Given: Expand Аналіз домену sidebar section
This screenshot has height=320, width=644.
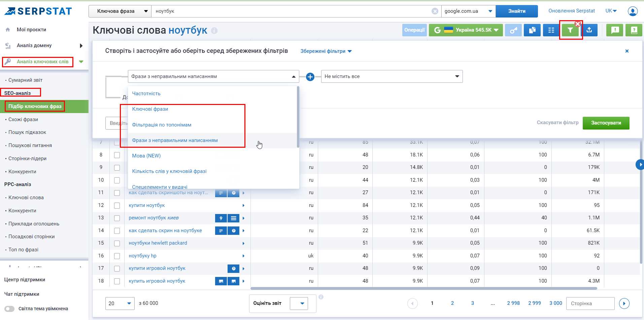Looking at the screenshot, I should [x=81, y=46].
